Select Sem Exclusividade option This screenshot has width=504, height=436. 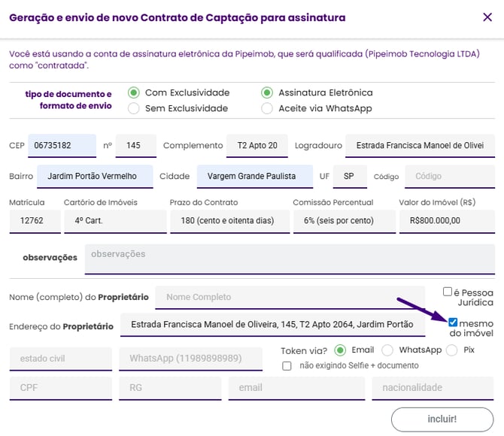(134, 108)
